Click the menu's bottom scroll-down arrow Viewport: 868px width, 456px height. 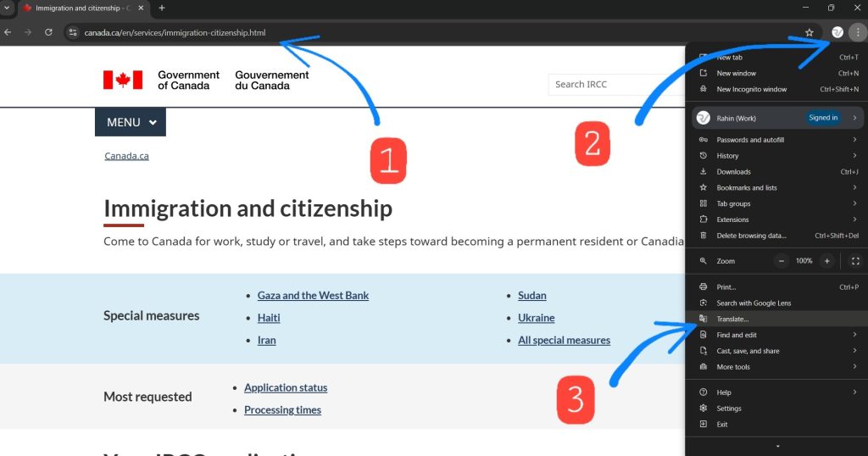pyautogui.click(x=777, y=447)
